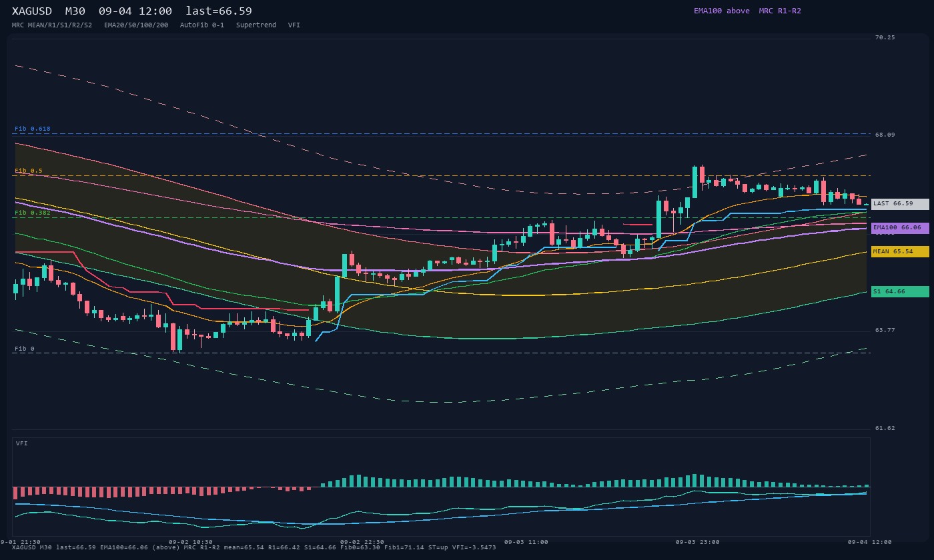Screen dimensions: 934x560
Task: Click the EMA100 above status at top right
Action: click(x=722, y=11)
